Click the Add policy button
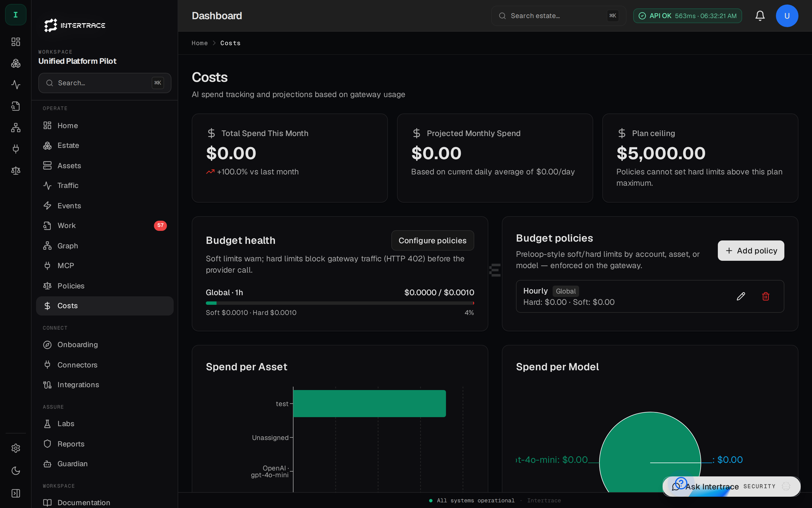The image size is (812, 508). pos(751,251)
